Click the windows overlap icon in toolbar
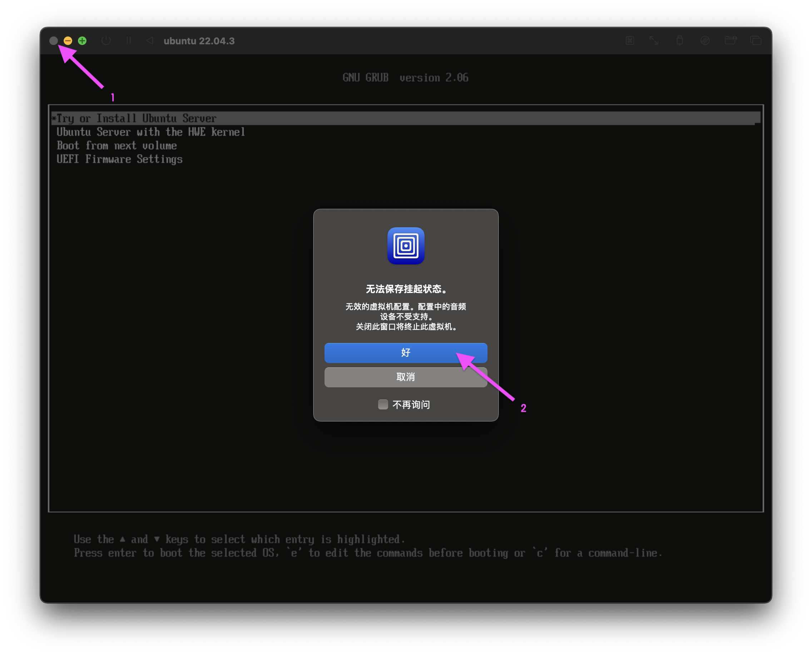The width and height of the screenshot is (812, 656). click(x=756, y=40)
